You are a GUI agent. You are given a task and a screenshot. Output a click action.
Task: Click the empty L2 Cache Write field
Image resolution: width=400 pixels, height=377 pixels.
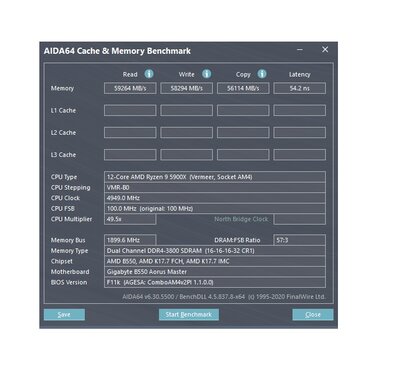[186, 132]
